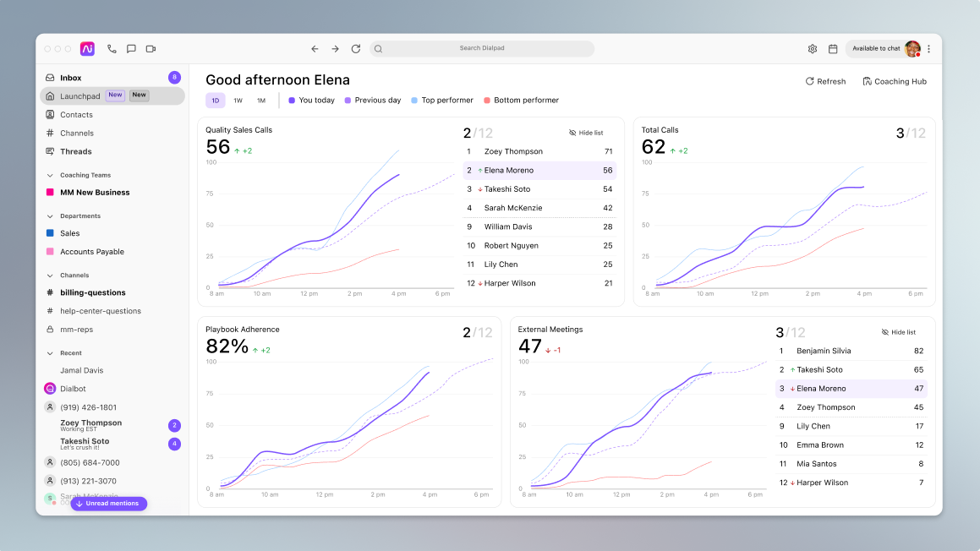The width and height of the screenshot is (980, 551).
Task: Select Sarah McKenzie row scoring 42
Action: point(539,208)
